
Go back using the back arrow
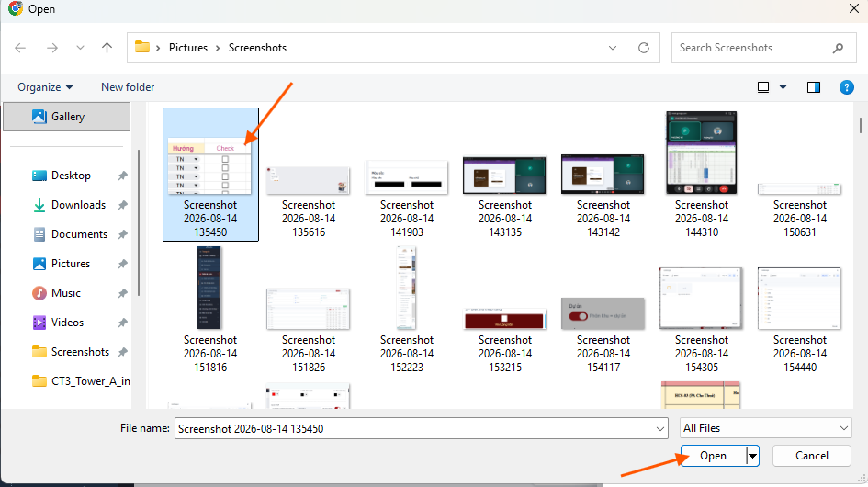(x=20, y=48)
